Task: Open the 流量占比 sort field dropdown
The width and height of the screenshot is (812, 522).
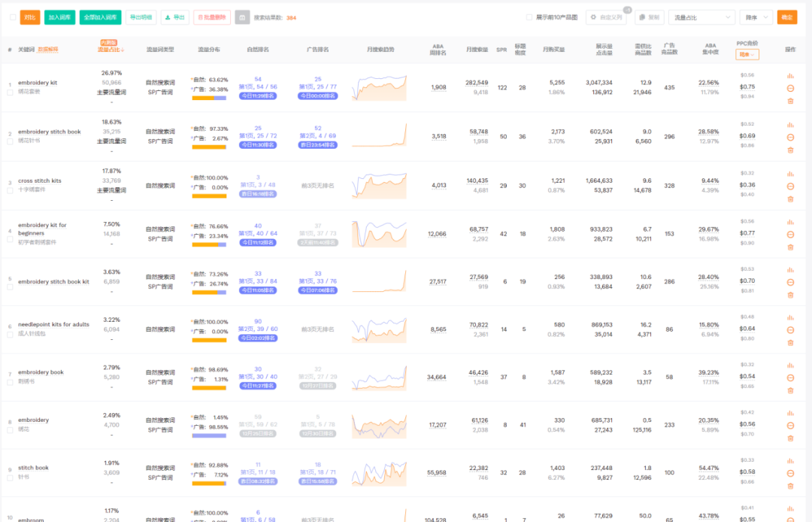Action: [701, 17]
